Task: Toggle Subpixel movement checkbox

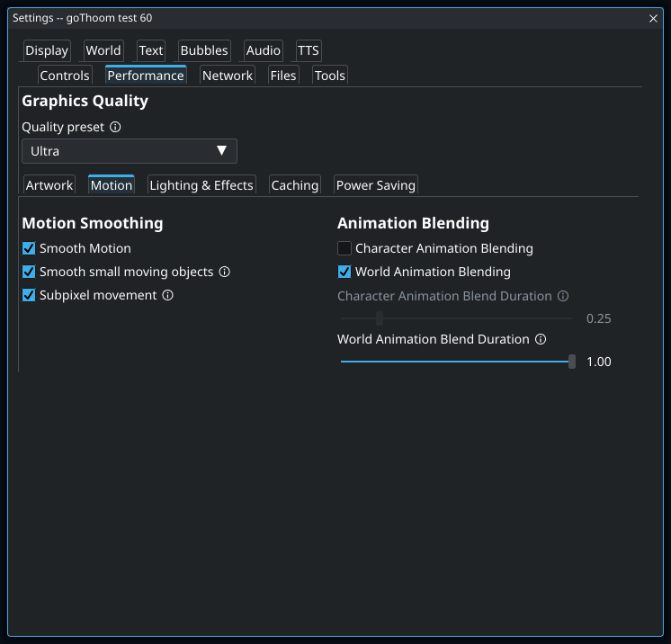Action: [x=29, y=295]
